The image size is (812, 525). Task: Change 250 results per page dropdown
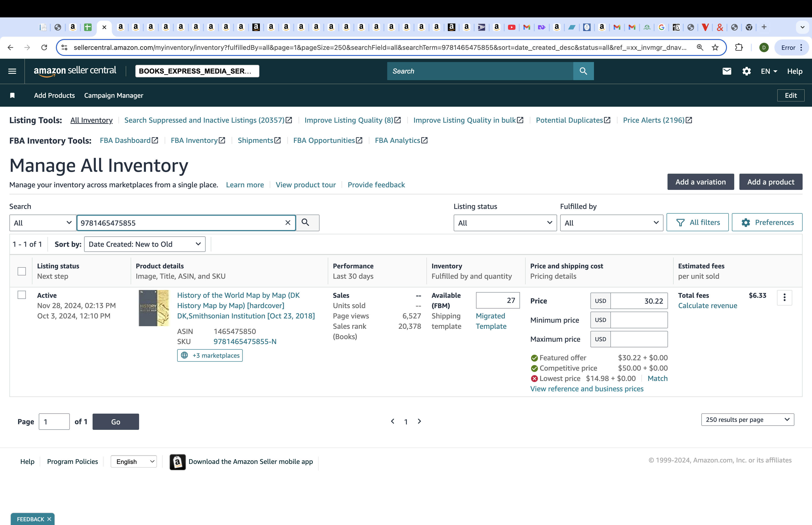748,420
